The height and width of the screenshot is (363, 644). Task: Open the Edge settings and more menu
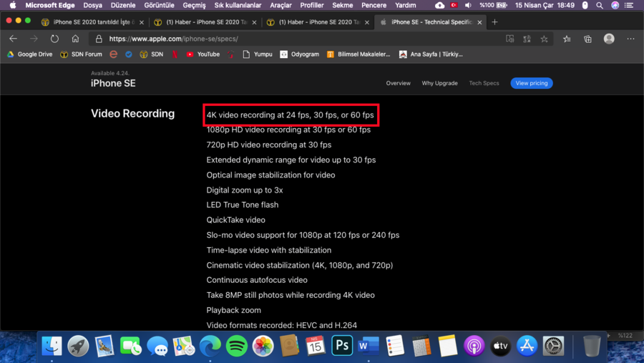point(630,39)
